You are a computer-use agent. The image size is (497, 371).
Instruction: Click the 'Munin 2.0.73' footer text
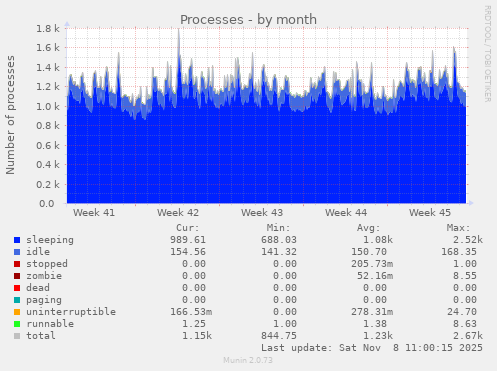[x=248, y=360]
